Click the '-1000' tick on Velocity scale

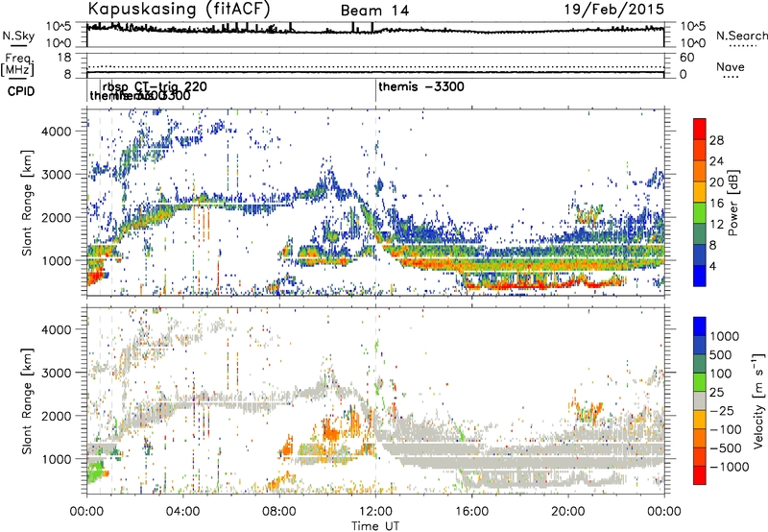tap(729, 467)
